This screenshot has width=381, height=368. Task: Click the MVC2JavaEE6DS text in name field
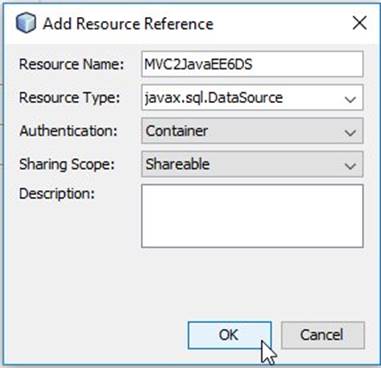pos(198,64)
